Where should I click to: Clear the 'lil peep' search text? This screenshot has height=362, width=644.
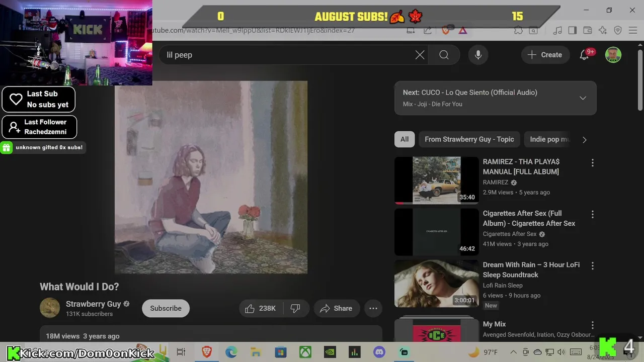coord(420,55)
